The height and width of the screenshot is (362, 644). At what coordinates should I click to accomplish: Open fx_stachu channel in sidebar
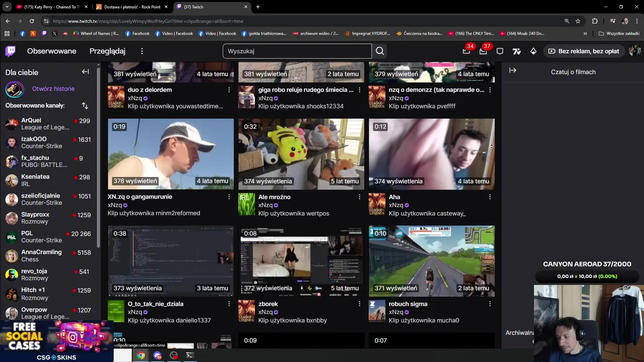tap(48, 161)
